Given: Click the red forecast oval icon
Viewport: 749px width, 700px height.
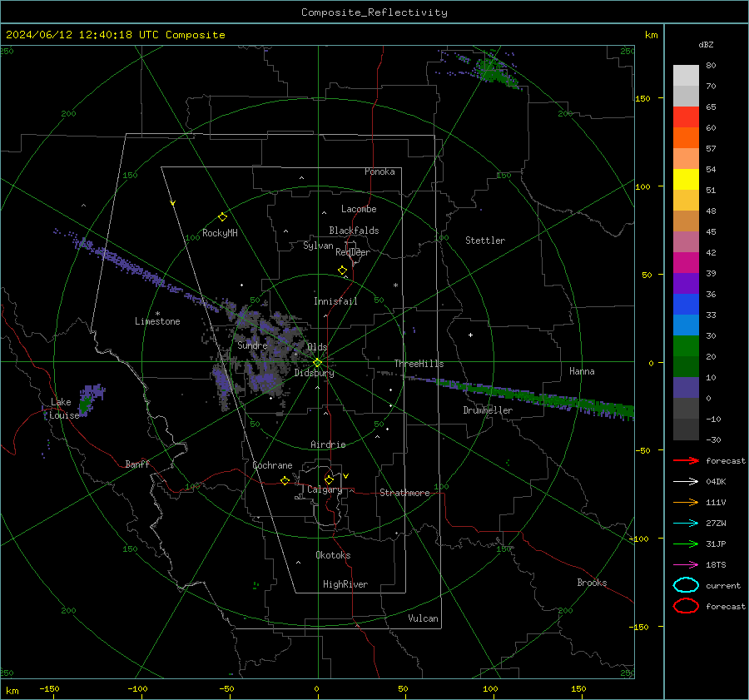Looking at the screenshot, I should pos(686,606).
